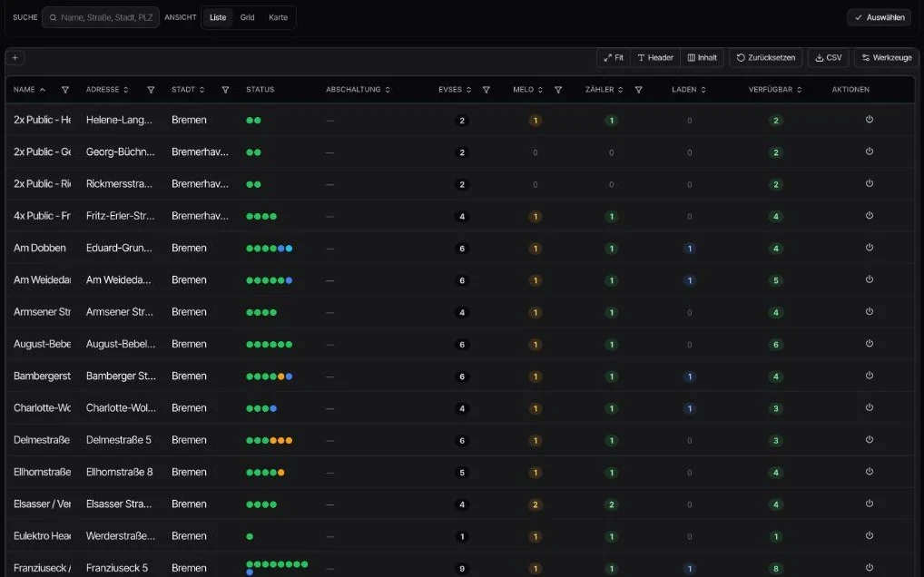The height and width of the screenshot is (577, 924).
Task: Click Bremen city in Armsener Str row
Action: [189, 312]
